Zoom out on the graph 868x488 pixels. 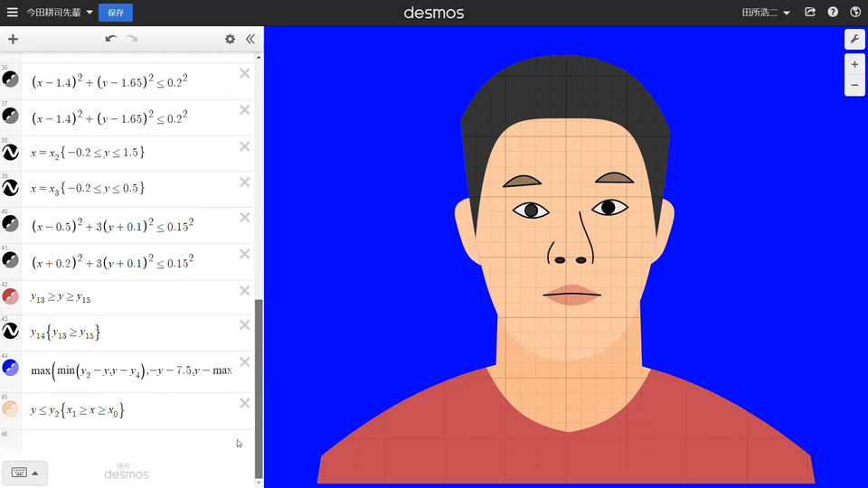coord(854,86)
